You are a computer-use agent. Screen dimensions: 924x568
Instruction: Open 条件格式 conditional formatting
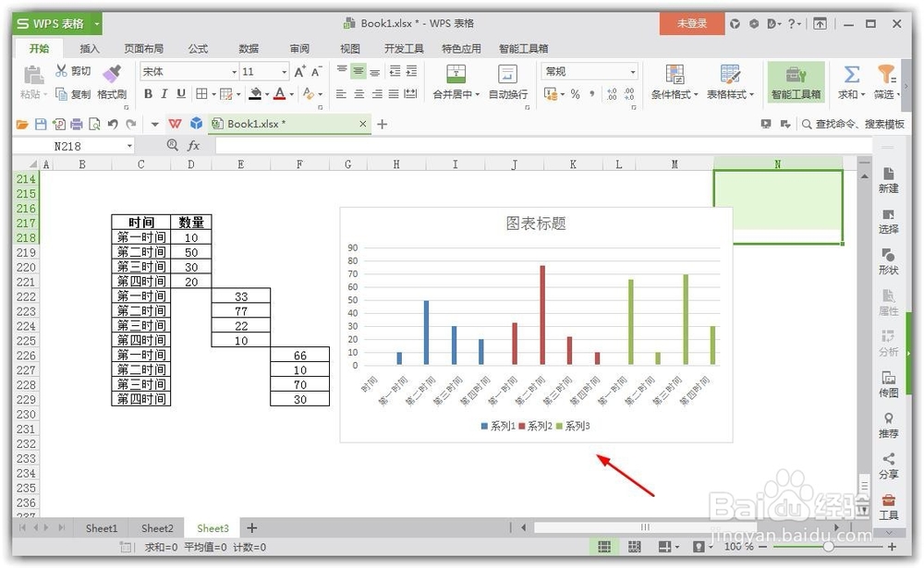click(x=675, y=79)
